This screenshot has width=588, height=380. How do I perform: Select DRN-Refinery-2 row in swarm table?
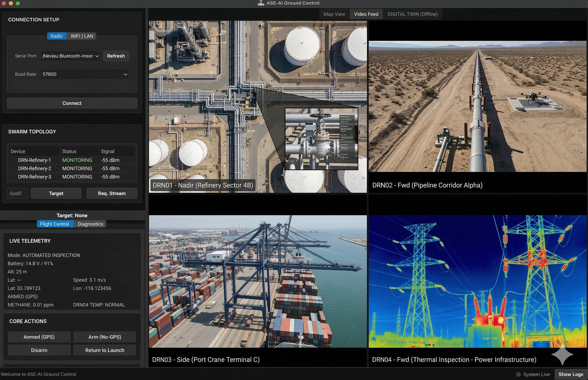(x=34, y=169)
